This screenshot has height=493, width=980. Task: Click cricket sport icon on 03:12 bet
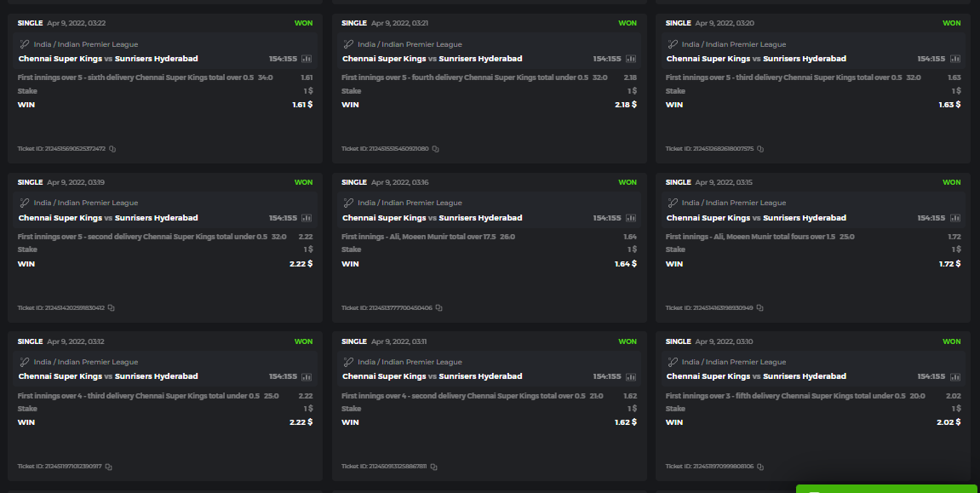pyautogui.click(x=24, y=362)
